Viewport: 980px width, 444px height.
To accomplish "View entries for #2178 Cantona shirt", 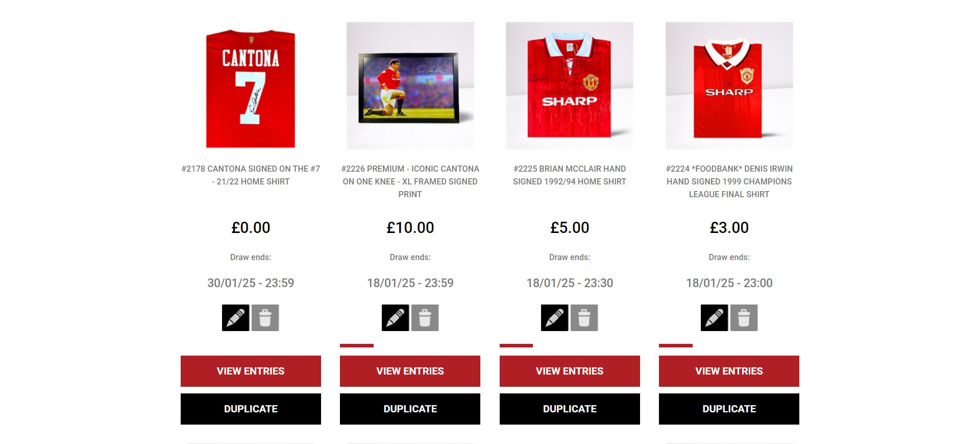I will click(251, 371).
